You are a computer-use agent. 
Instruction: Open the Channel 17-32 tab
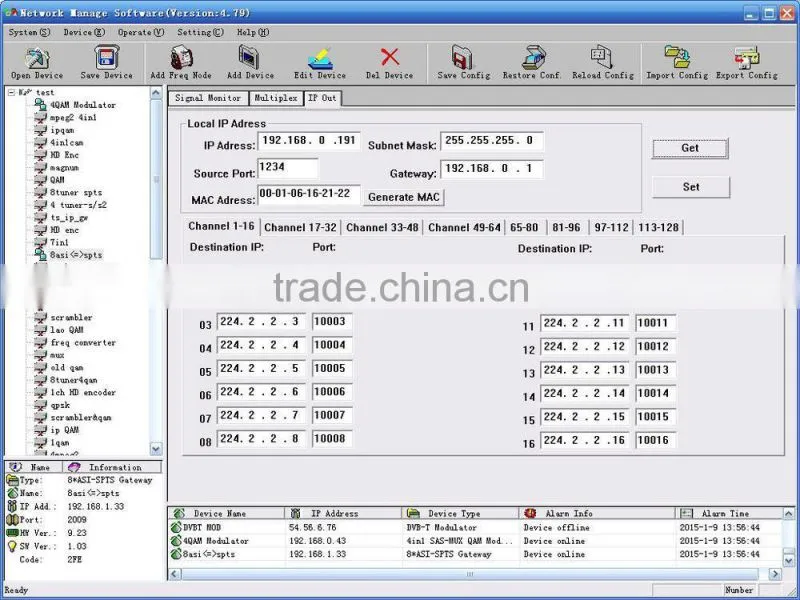301,228
